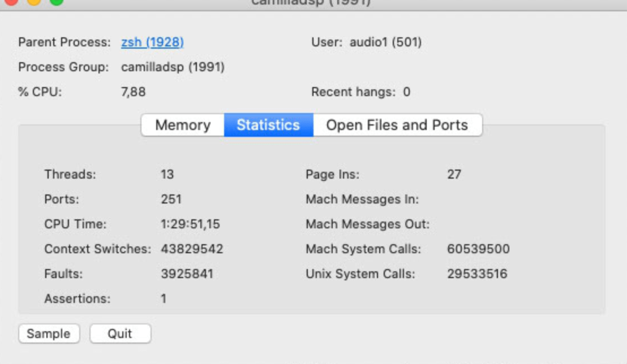Viewport: 627px width, 364px height.
Task: Select the Threads value 13
Action: [x=167, y=174]
